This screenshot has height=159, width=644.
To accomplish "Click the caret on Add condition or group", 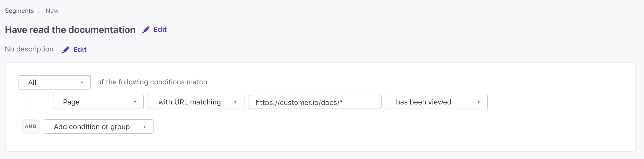I will pos(145,127).
